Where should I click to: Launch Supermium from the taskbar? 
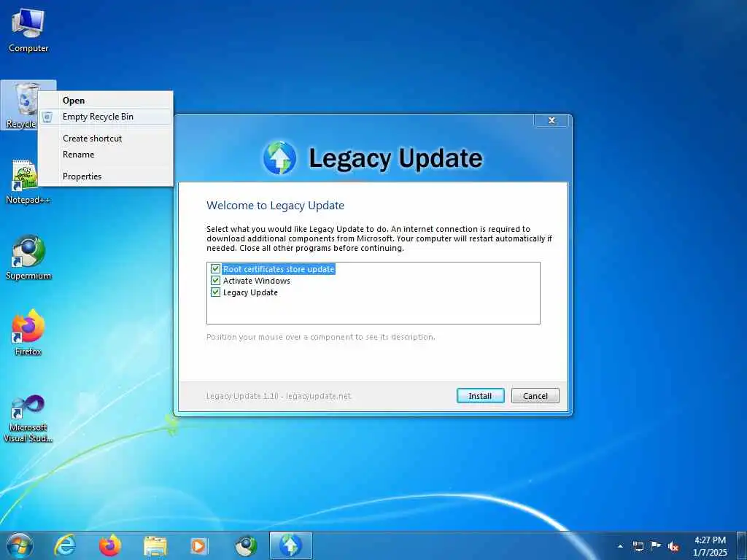247,546
